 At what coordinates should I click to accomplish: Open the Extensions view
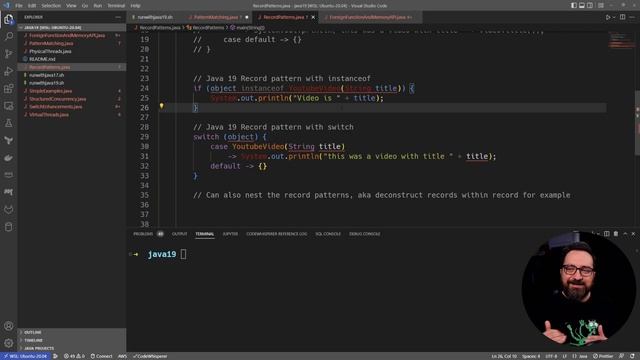(9, 89)
